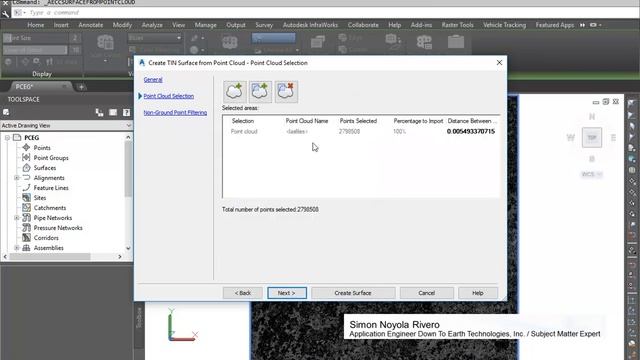Image resolution: width=640 pixels, height=360 pixels.
Task: Click the Point Cloud Name column header
Action: point(307,121)
